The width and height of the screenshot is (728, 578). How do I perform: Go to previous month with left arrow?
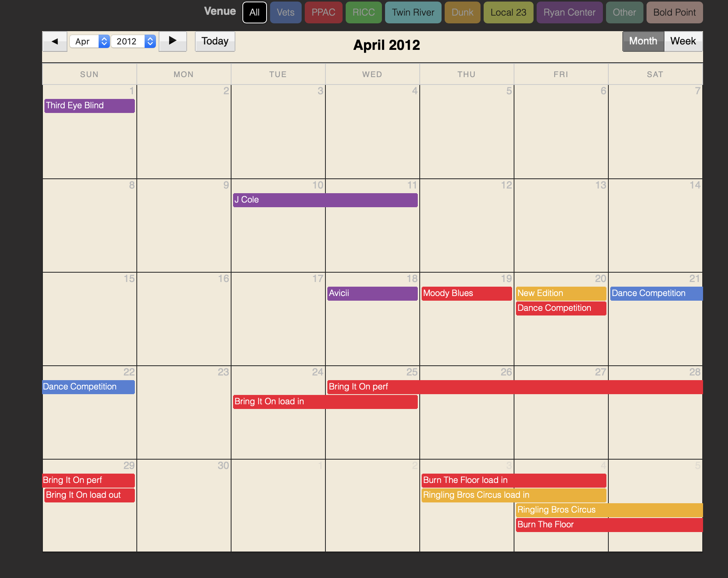click(55, 41)
